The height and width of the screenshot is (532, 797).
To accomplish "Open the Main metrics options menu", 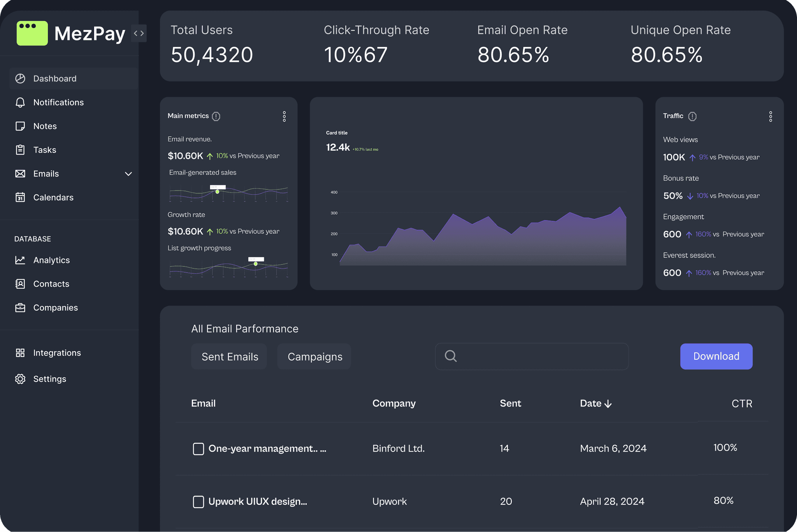I will [284, 116].
